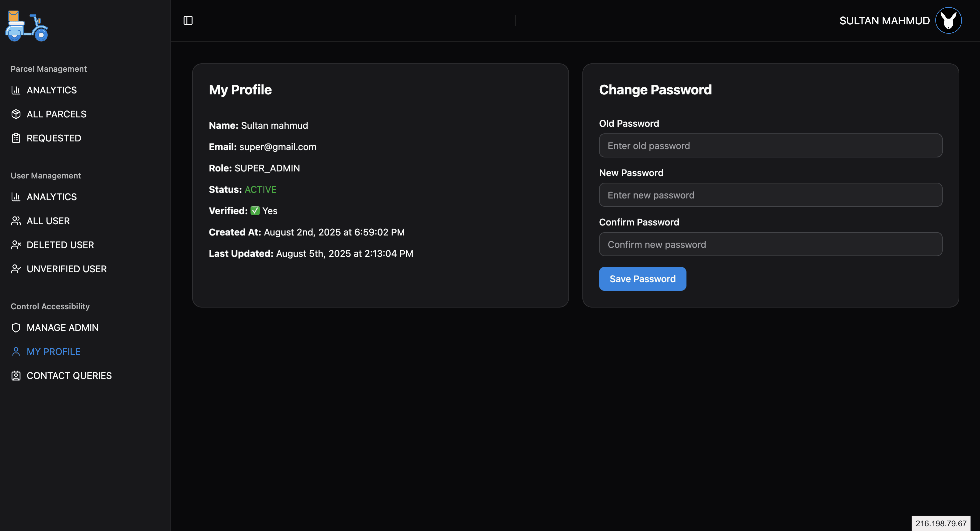This screenshot has height=531, width=980.
Task: Click the All Parcels box icon
Action: click(16, 114)
